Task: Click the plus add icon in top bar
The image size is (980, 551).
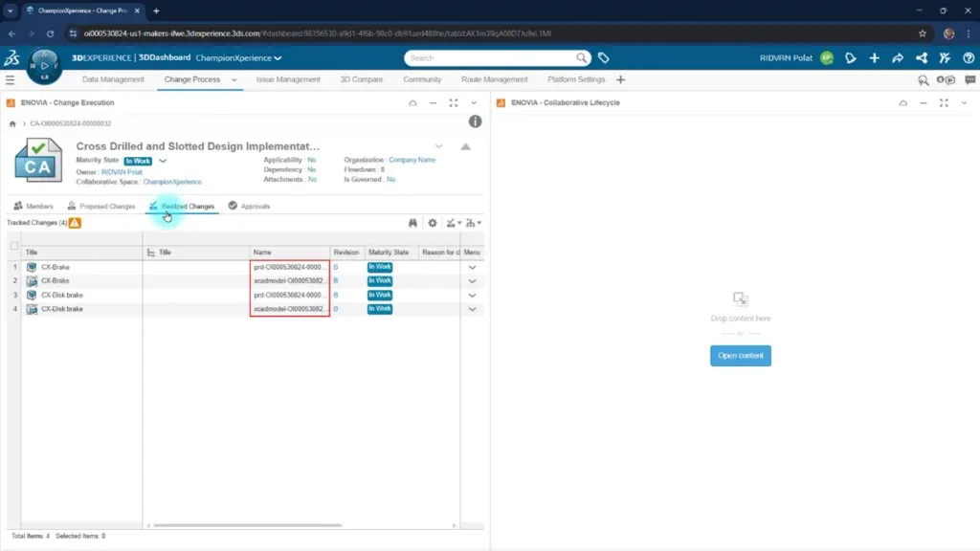Action: pos(874,58)
